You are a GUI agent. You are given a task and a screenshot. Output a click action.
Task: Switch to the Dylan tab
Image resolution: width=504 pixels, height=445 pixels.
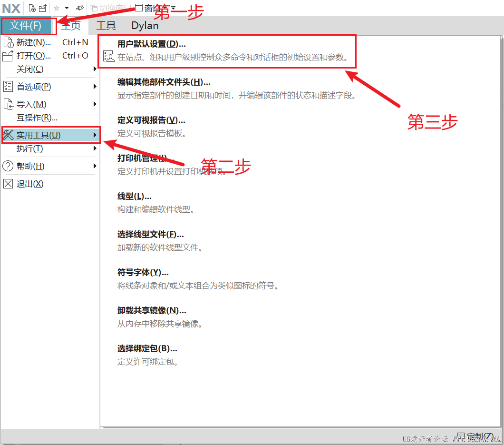point(145,25)
